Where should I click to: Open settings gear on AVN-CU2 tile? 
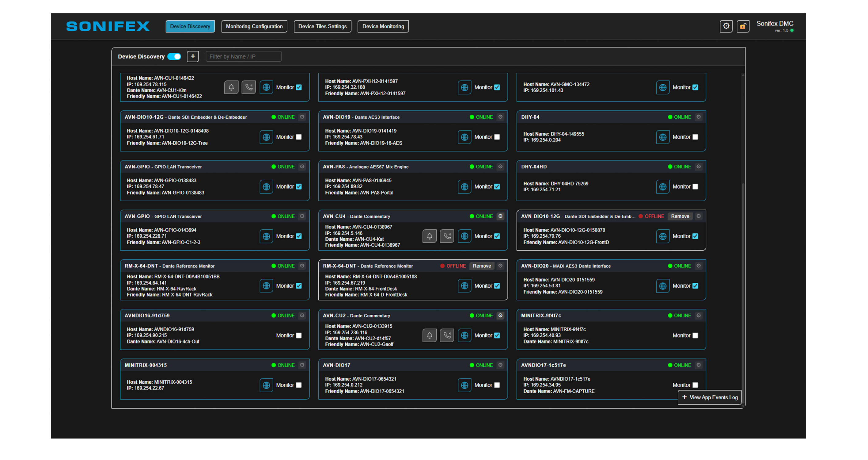click(x=500, y=315)
